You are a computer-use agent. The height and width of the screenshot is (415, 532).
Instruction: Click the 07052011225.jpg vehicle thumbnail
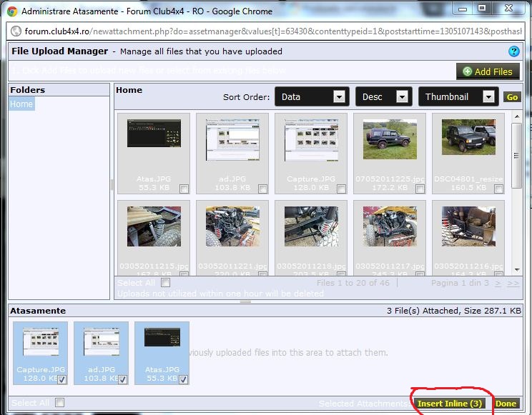[x=390, y=139]
